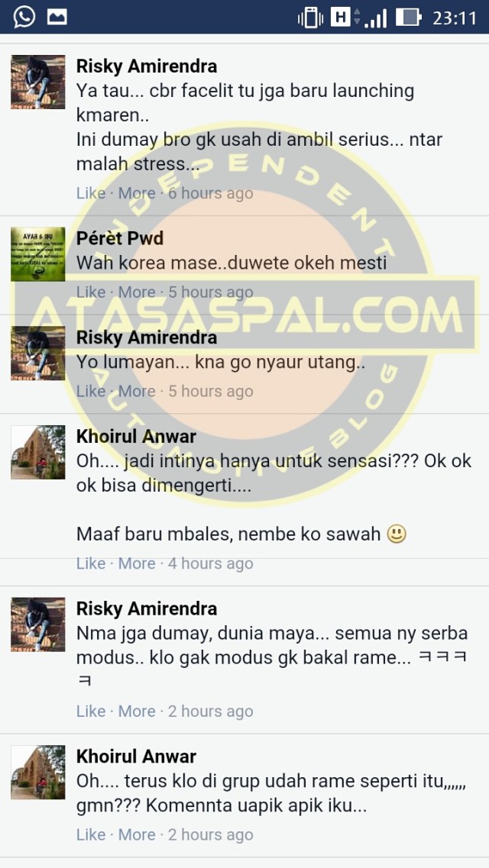This screenshot has width=489, height=868.
Task: Tap the WhatsApp notification icon
Action: (24, 17)
